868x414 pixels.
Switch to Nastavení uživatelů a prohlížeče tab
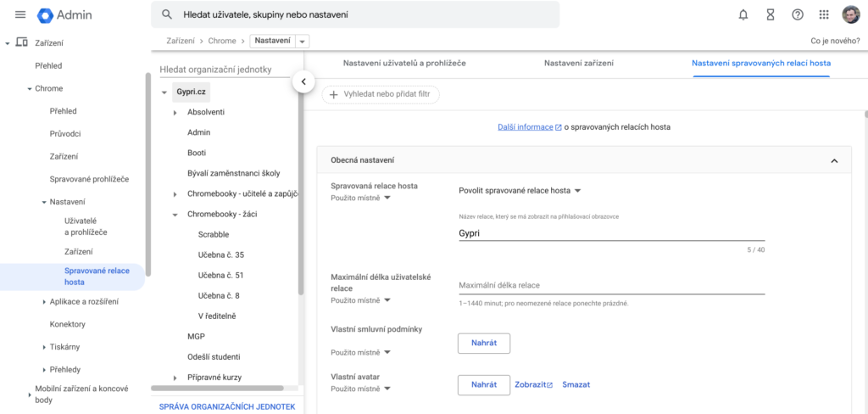403,64
